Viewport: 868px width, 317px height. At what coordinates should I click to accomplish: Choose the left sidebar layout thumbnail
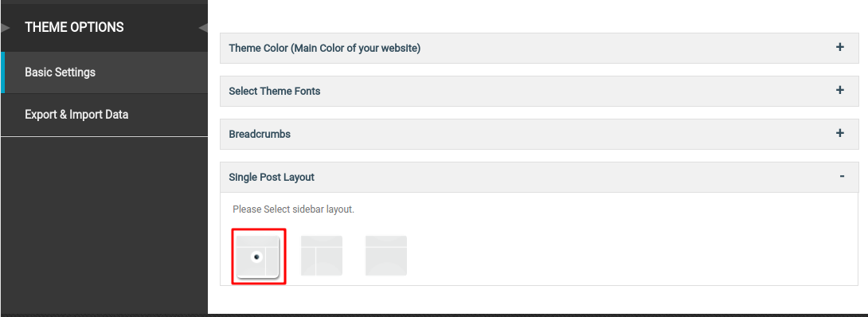(x=322, y=256)
